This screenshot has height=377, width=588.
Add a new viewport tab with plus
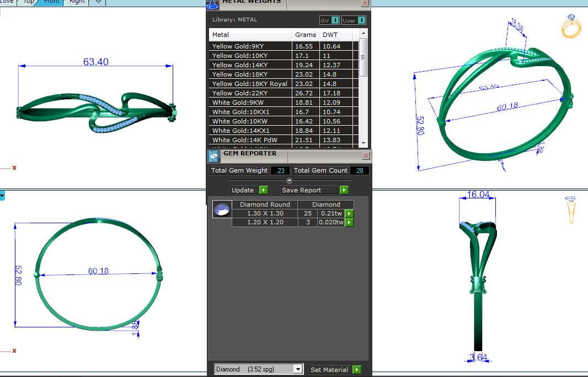[x=98, y=2]
